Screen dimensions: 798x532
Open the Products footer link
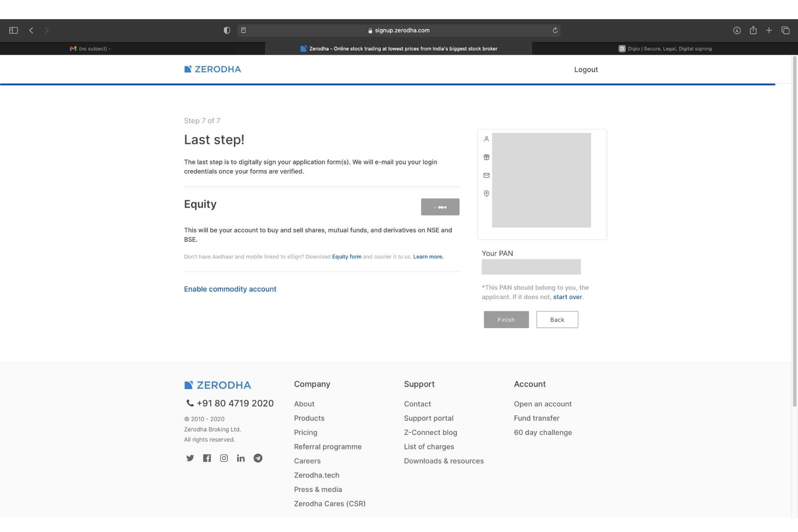click(309, 418)
